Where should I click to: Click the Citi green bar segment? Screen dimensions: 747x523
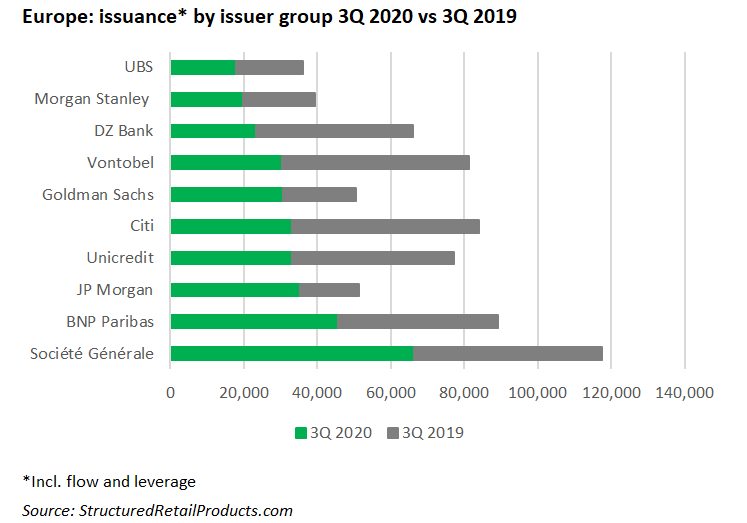tap(231, 226)
